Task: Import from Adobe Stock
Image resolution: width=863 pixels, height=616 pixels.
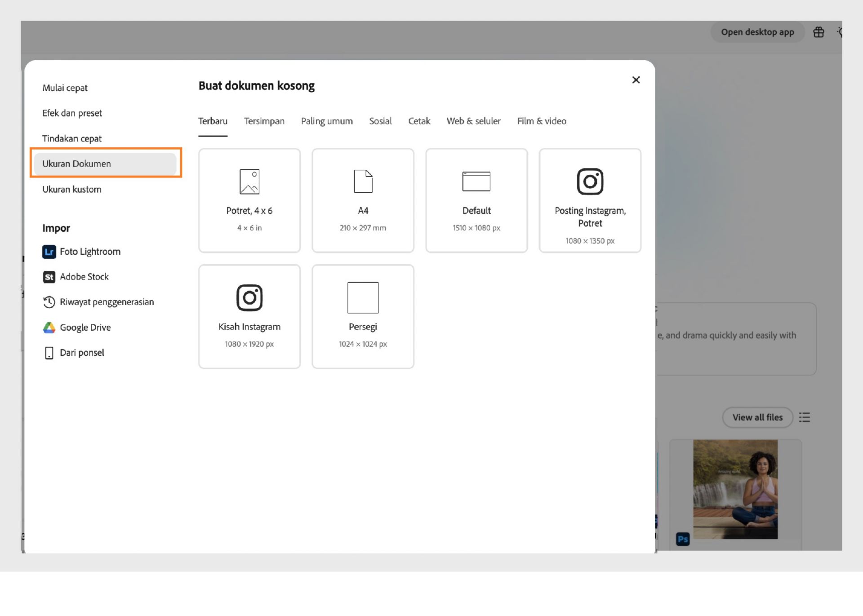Action: pos(76,277)
